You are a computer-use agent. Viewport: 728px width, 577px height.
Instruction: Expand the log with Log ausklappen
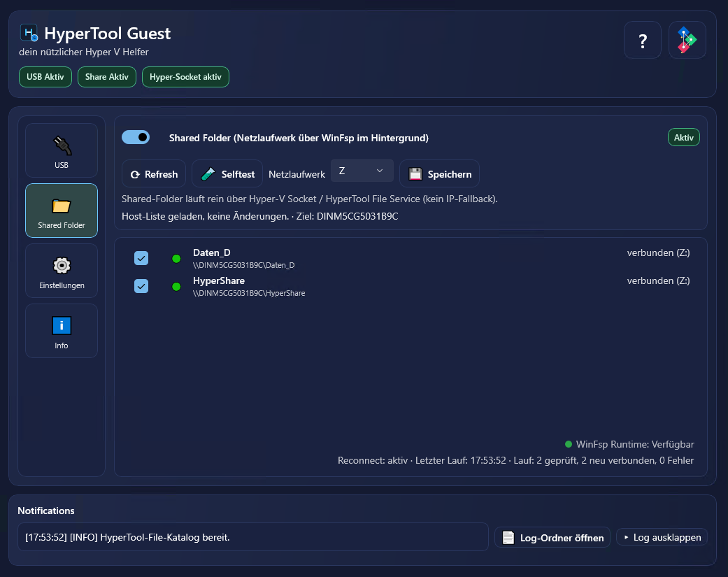662,537
